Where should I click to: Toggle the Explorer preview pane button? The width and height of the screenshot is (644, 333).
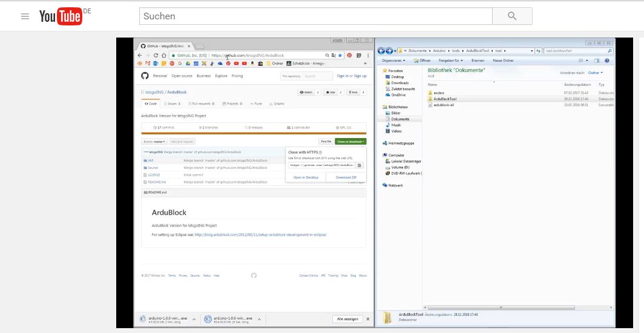tap(597, 61)
